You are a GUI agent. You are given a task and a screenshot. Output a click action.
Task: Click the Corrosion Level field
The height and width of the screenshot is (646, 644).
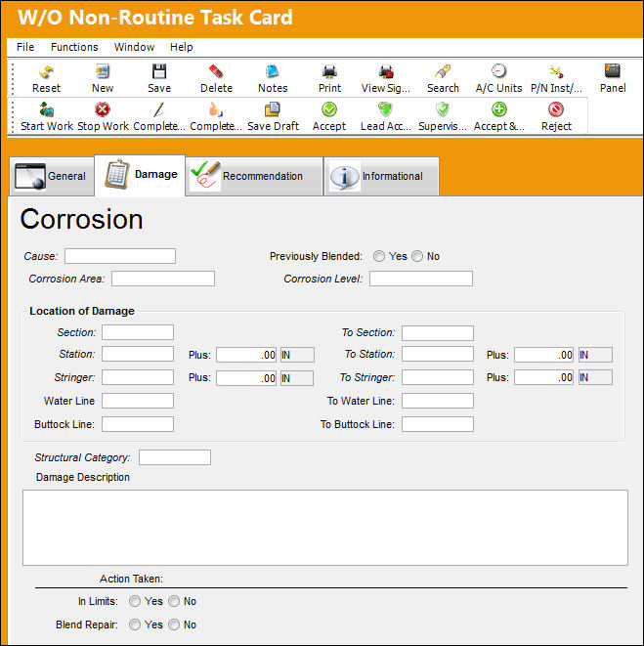point(421,279)
